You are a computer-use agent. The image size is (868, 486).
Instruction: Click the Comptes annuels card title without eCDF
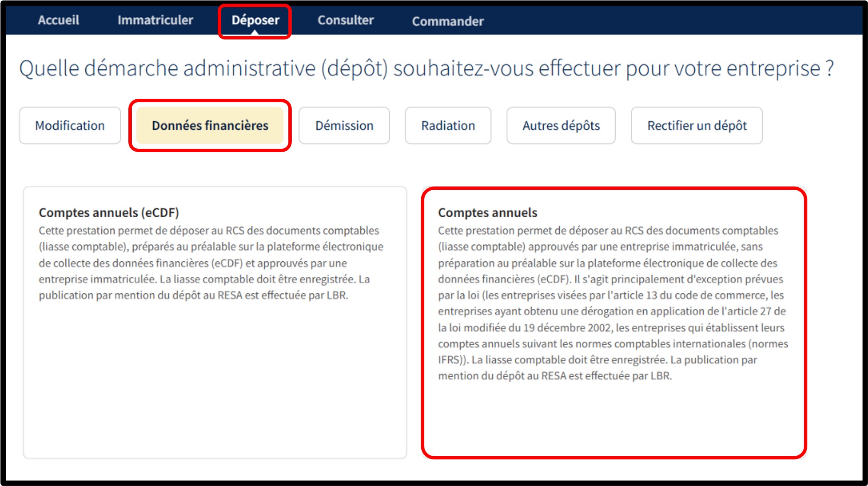(x=487, y=213)
